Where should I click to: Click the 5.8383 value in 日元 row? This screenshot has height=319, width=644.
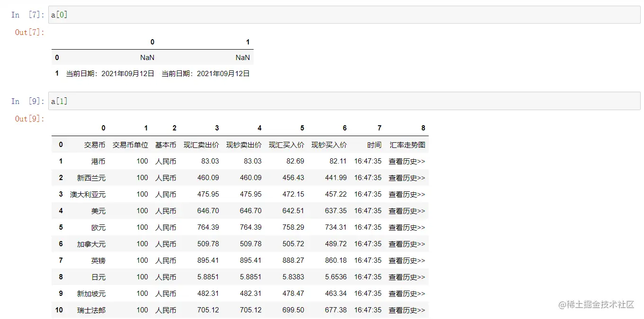(293, 277)
